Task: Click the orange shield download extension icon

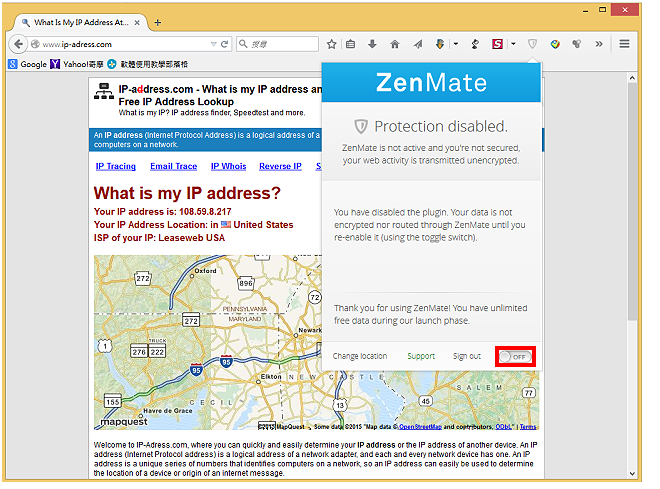Action: click(x=440, y=44)
